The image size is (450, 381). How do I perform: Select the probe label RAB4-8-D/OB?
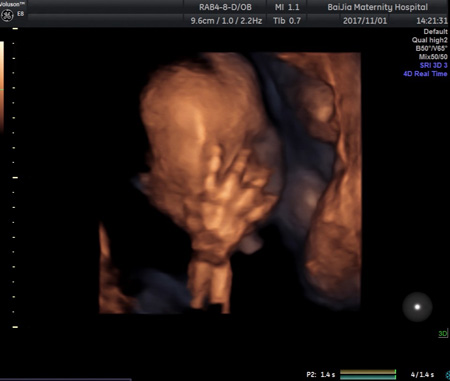[225, 7]
